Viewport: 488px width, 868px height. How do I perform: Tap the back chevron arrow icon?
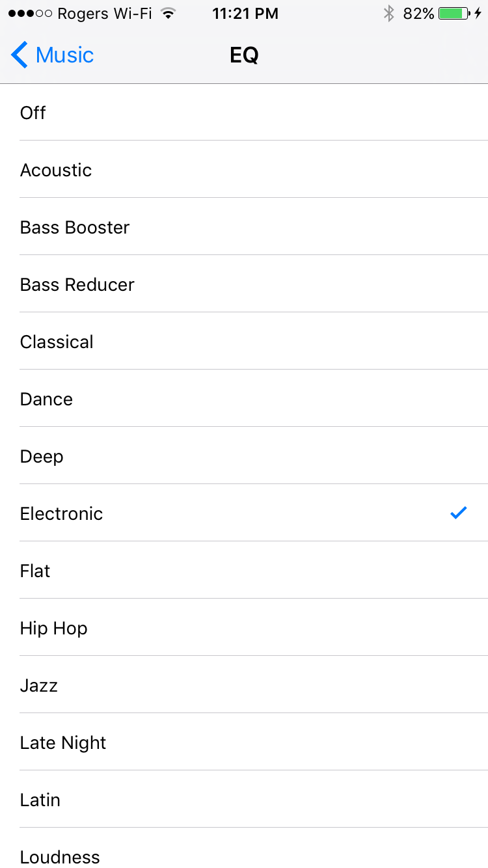(20, 55)
